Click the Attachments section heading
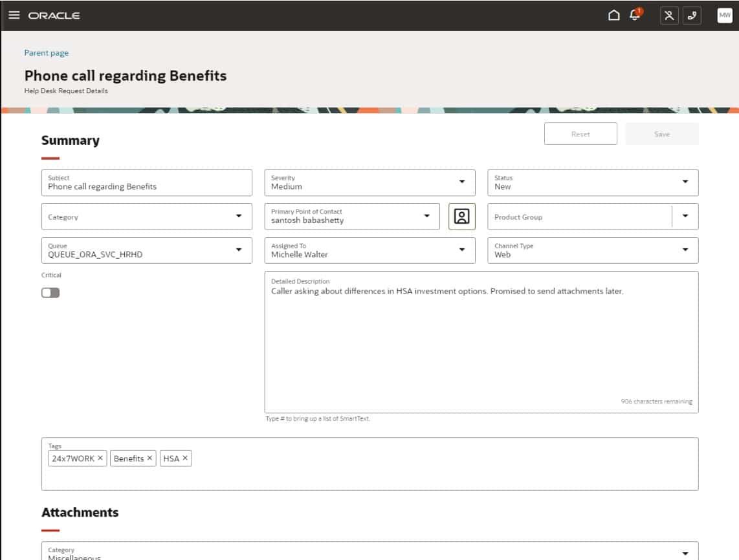The height and width of the screenshot is (560, 739). [x=80, y=512]
